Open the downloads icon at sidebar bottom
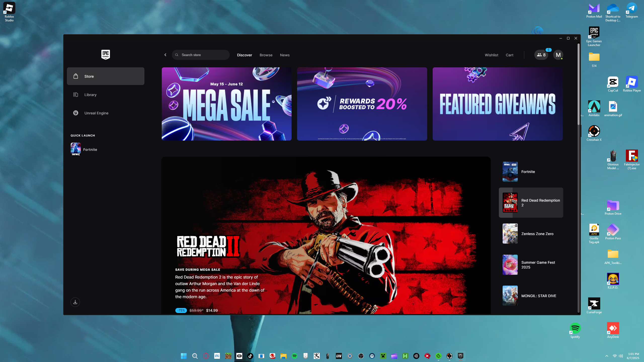644x362 pixels. (x=75, y=302)
